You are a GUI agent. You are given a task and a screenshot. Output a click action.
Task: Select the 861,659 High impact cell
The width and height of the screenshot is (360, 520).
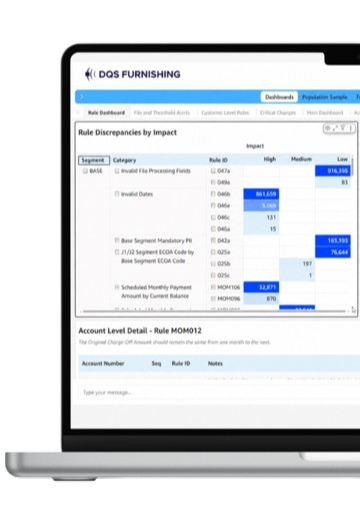click(x=261, y=194)
